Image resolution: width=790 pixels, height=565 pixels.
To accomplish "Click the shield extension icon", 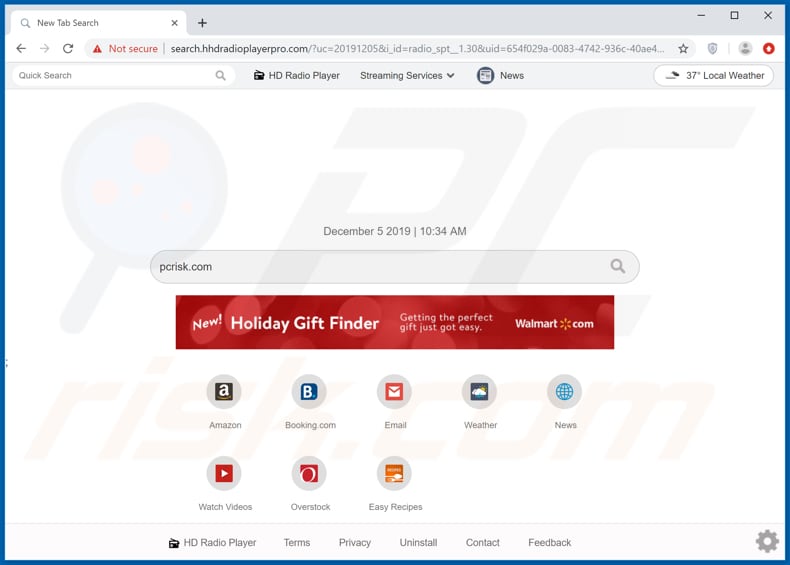I will (712, 49).
